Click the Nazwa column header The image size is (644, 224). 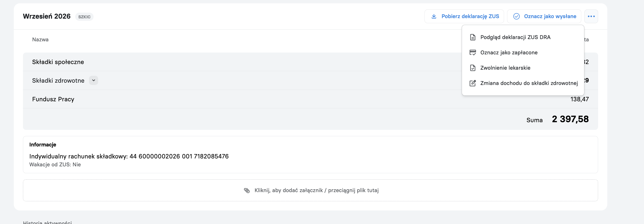pos(40,40)
